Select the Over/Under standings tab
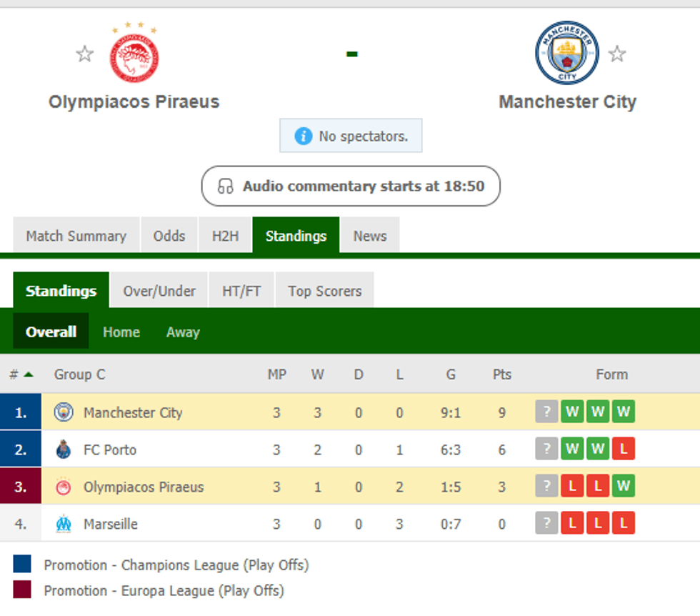 [159, 291]
